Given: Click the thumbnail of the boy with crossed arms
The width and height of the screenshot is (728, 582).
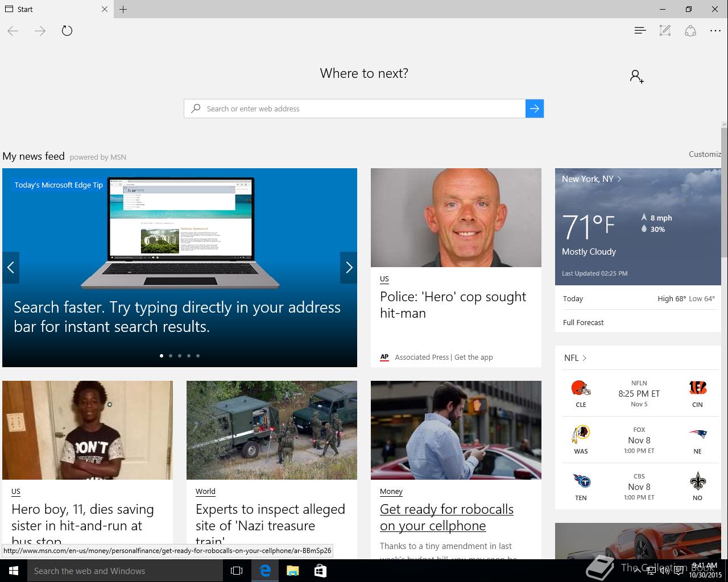Looking at the screenshot, I should [88, 430].
